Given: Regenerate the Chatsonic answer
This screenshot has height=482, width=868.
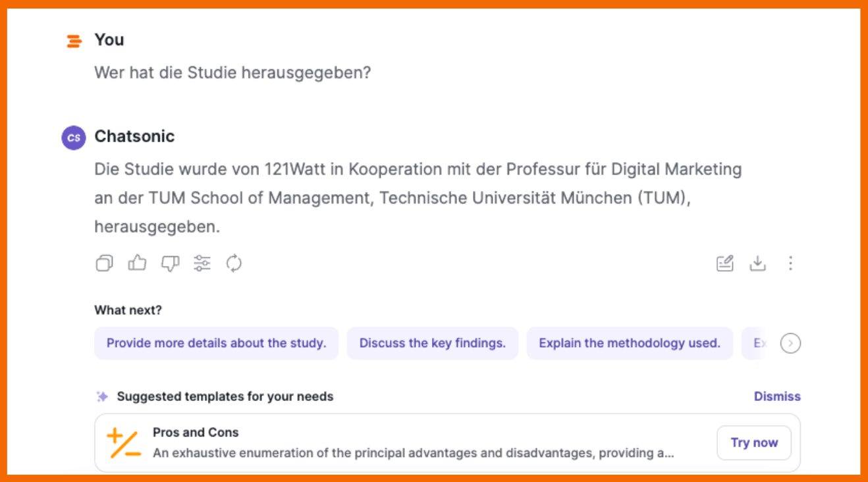Looking at the screenshot, I should (234, 263).
